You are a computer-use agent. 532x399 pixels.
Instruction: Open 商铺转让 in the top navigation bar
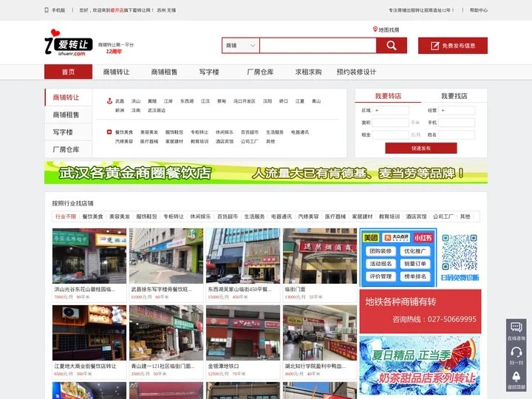117,72
